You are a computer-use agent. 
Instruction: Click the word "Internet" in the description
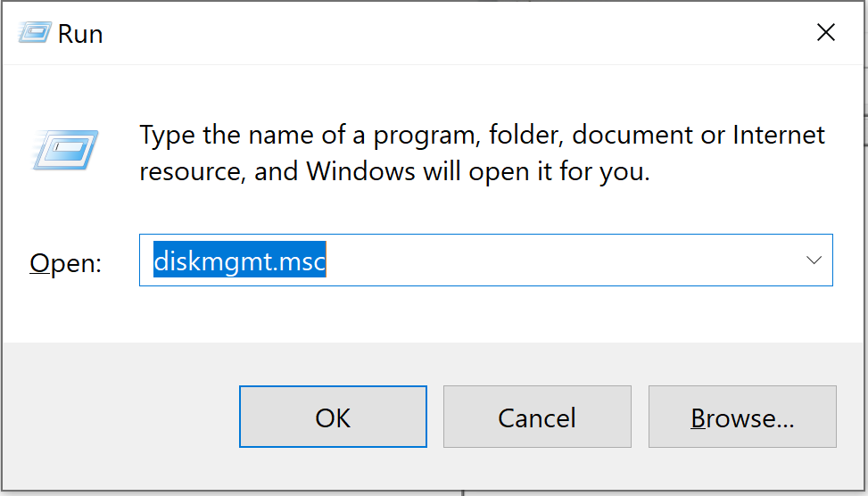778,136
